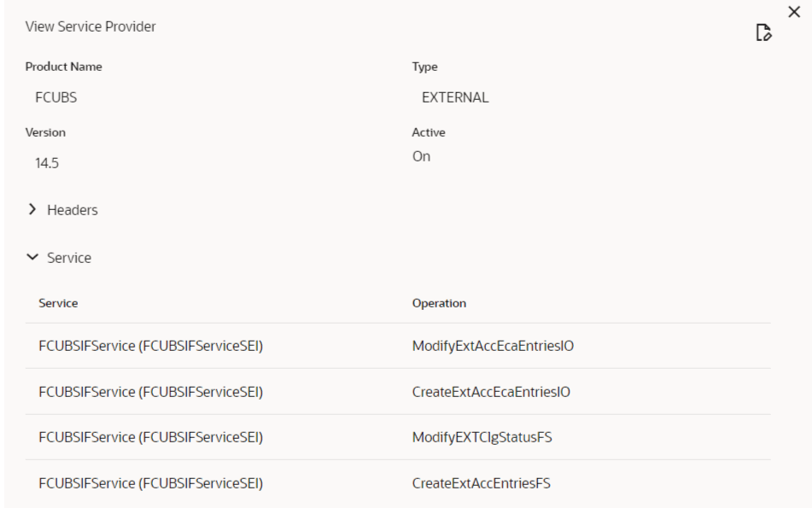This screenshot has height=508, width=812.
Task: Click the Headers section label
Action: 72,210
